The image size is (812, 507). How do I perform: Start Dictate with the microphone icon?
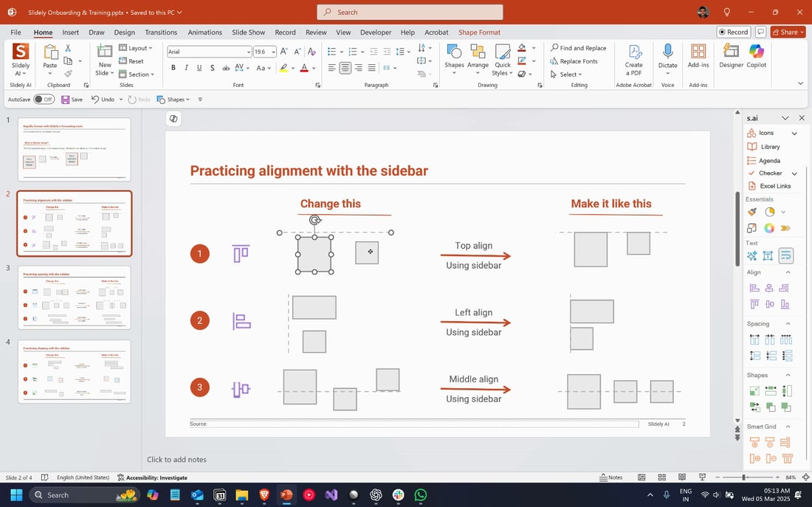click(667, 56)
